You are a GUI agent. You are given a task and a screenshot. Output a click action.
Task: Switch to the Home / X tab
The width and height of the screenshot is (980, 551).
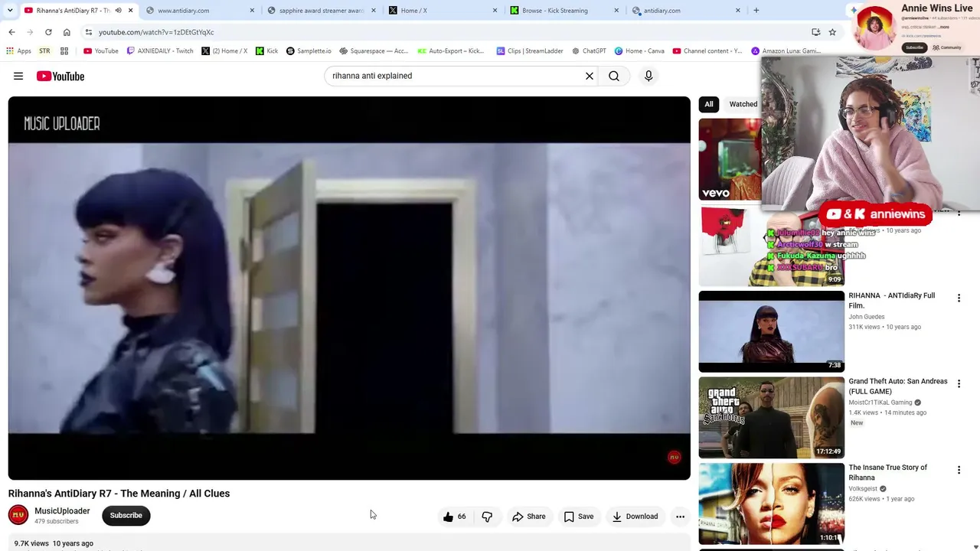click(443, 11)
